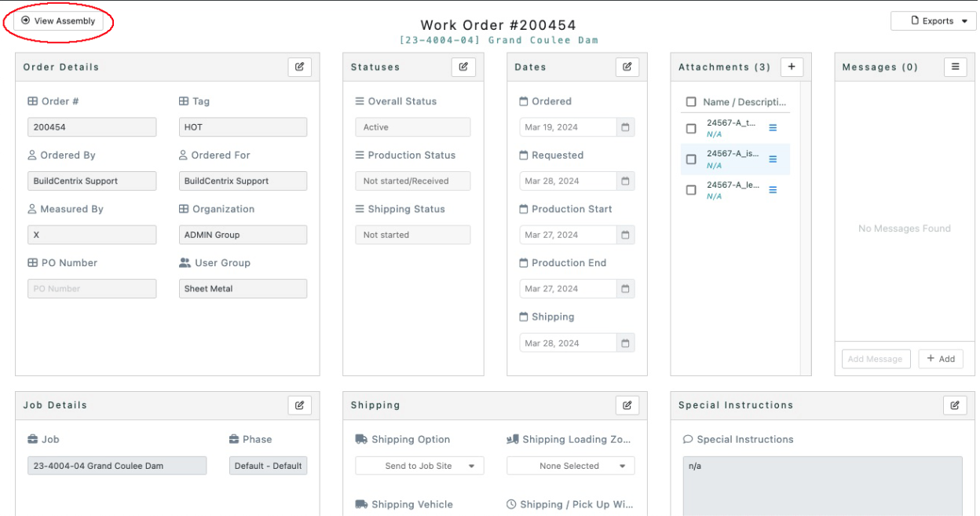Click the Shipping panel edit icon
Image resolution: width=980 pixels, height=516 pixels.
coord(627,405)
